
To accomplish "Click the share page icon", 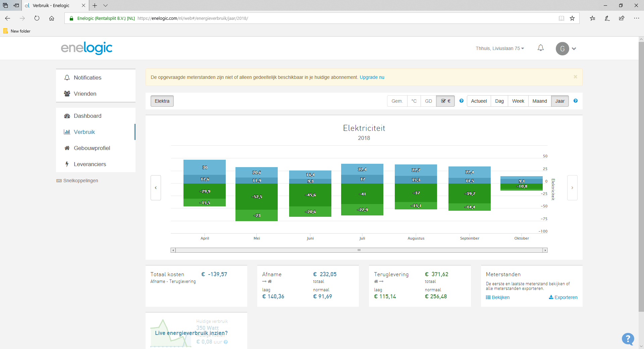I will point(622,18).
